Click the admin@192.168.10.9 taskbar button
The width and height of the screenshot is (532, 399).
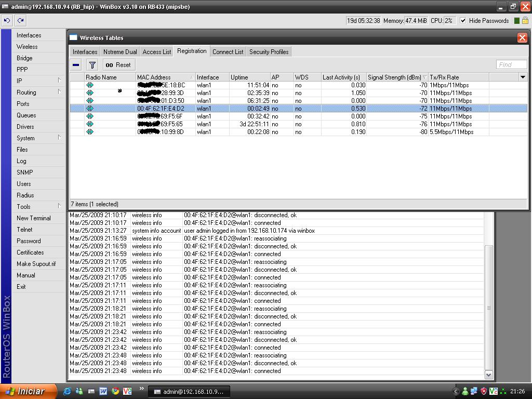(x=189, y=392)
